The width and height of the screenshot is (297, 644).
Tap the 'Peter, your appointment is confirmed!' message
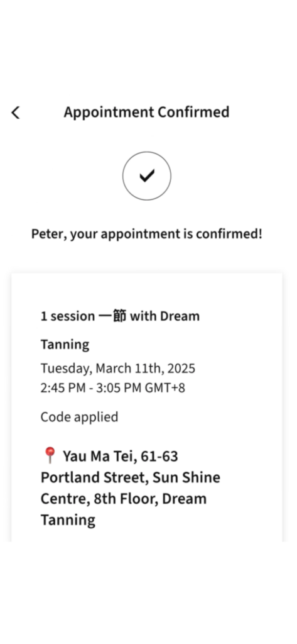pyautogui.click(x=146, y=234)
